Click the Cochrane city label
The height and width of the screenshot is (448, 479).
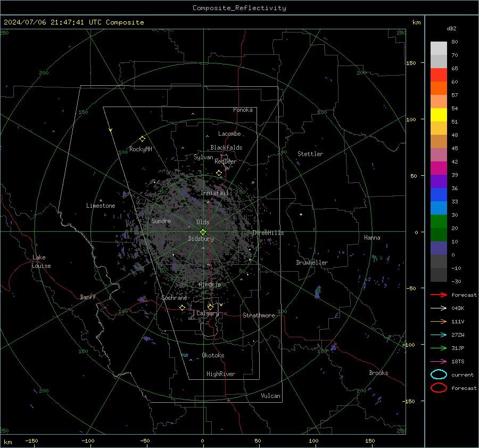174,298
